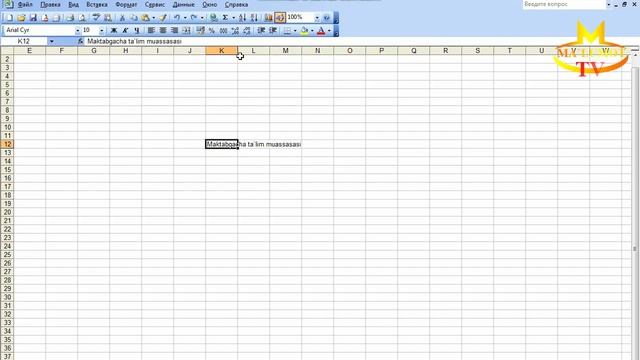Viewport: 640px width, 360px height.
Task: Toggle bold formatting (Ж)
Action: pyautogui.click(x=113, y=30)
